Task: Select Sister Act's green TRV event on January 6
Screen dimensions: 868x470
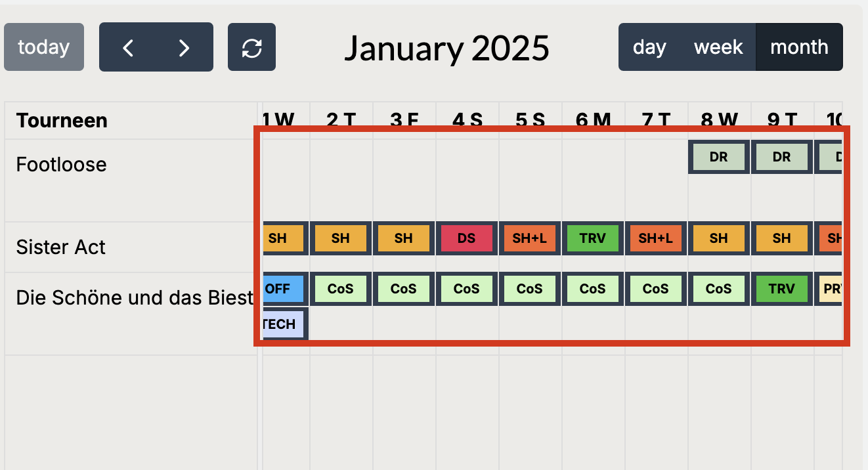Action: [x=592, y=238]
